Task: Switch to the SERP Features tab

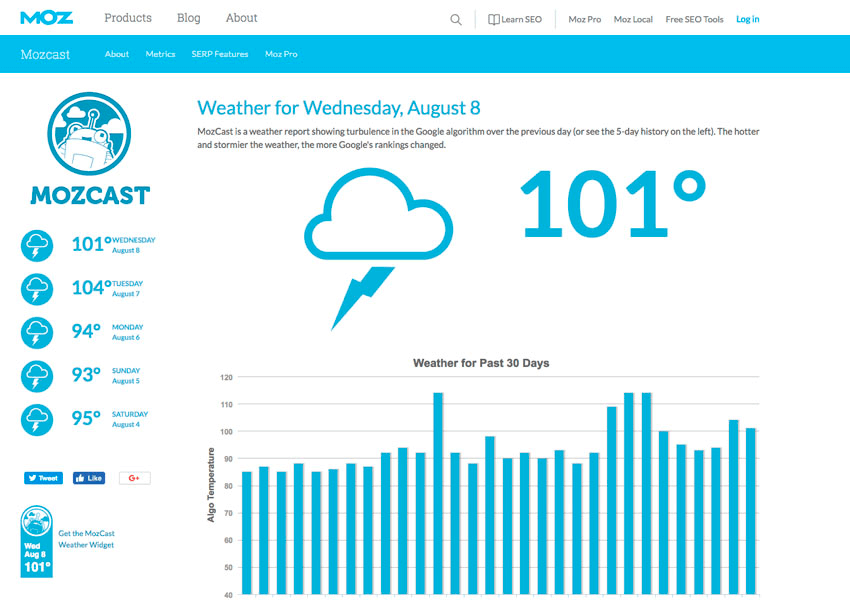Action: [x=220, y=54]
